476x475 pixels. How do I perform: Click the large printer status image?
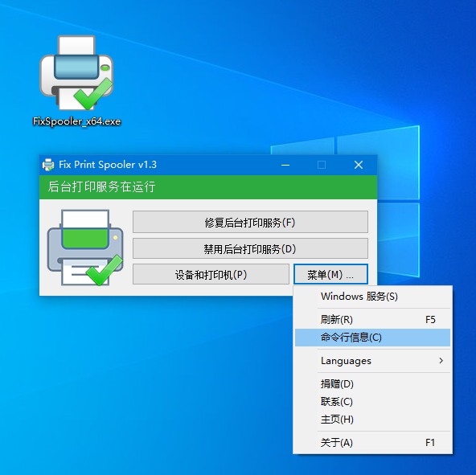(x=85, y=248)
